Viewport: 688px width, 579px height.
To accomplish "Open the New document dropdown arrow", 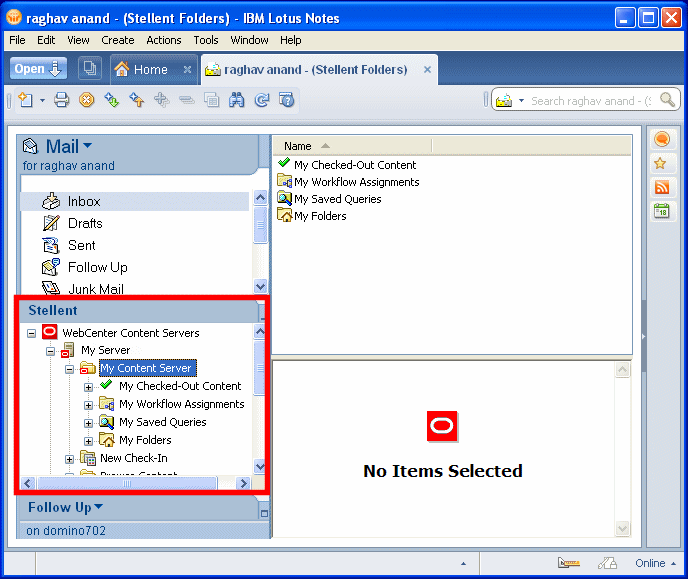I will tap(42, 100).
